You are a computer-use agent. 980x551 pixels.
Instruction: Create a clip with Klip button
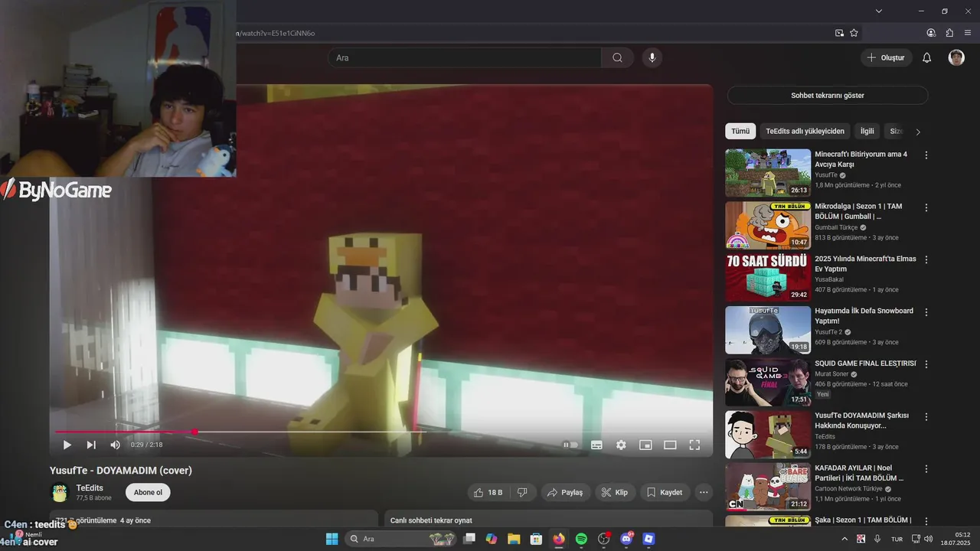pos(615,493)
